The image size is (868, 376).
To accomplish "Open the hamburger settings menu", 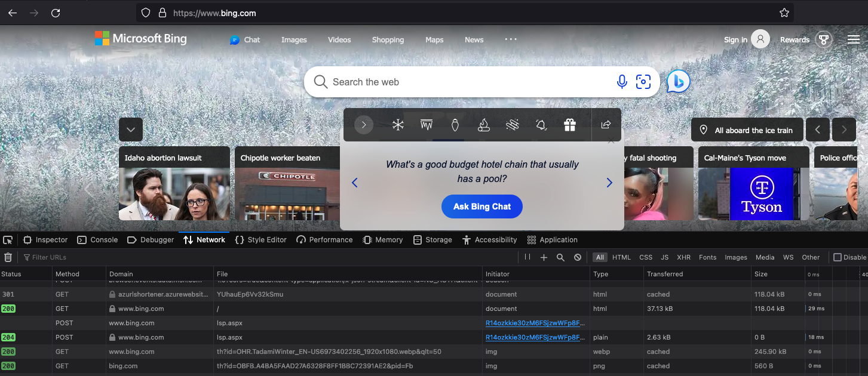I will pos(853,40).
